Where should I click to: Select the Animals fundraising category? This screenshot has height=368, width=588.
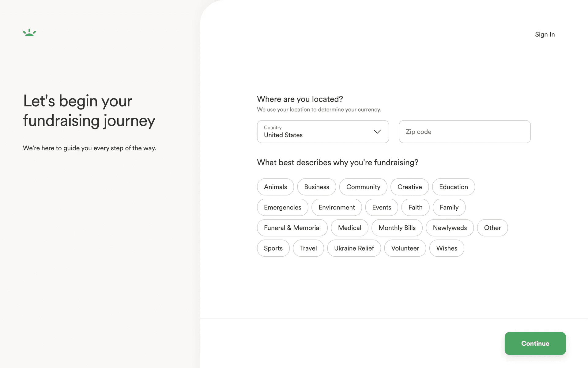275,187
